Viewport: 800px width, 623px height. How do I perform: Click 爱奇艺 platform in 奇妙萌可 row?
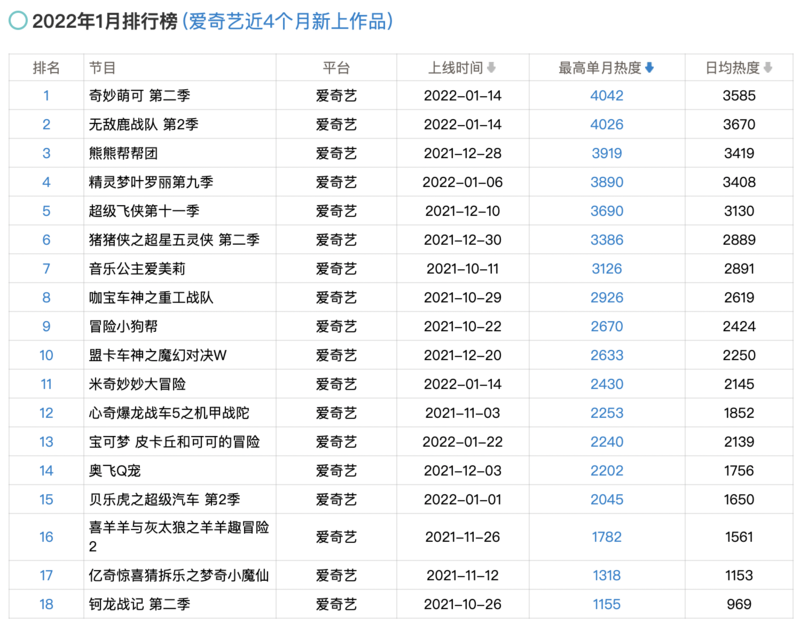[x=336, y=95]
